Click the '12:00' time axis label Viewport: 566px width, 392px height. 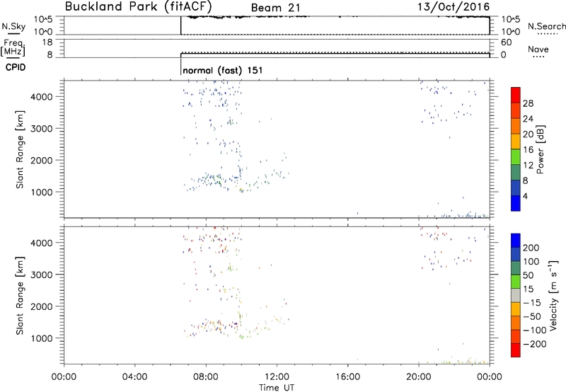point(277,377)
